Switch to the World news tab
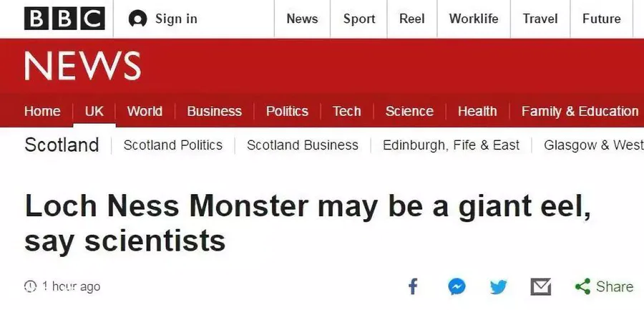Image resolution: width=644 pixels, height=310 pixels. (145, 111)
